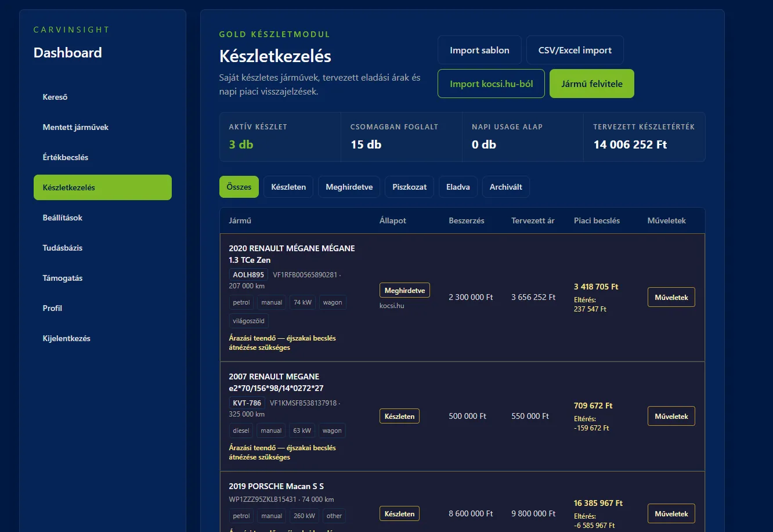Click Napi usage alap 0 db stat
The image size is (773, 532).
pyautogui.click(x=523, y=137)
